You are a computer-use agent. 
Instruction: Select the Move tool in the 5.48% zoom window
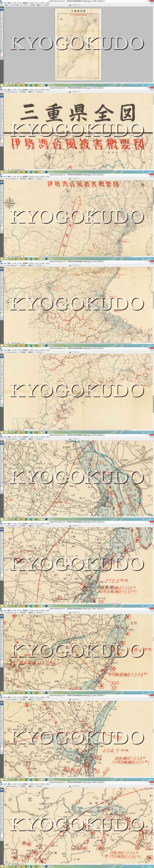pos(2,12)
